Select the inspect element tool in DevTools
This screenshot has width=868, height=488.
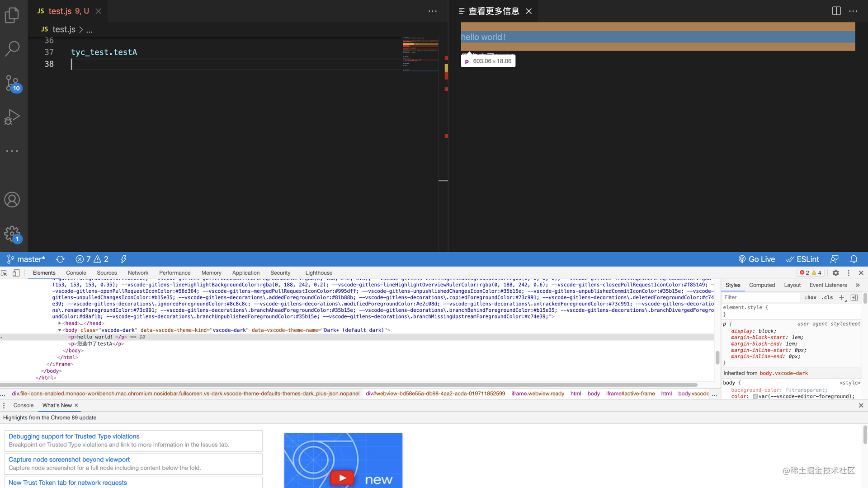(5, 273)
